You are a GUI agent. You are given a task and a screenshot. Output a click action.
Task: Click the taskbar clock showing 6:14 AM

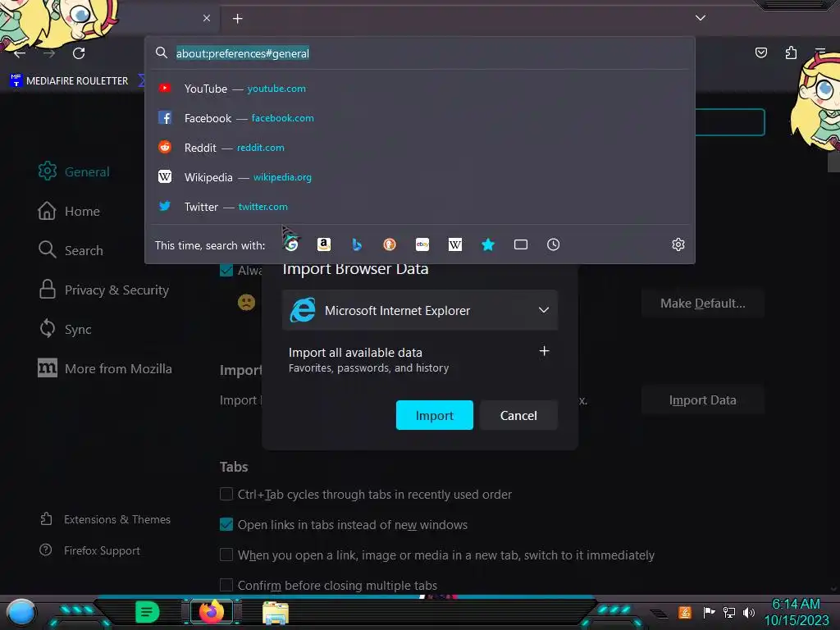(x=796, y=612)
